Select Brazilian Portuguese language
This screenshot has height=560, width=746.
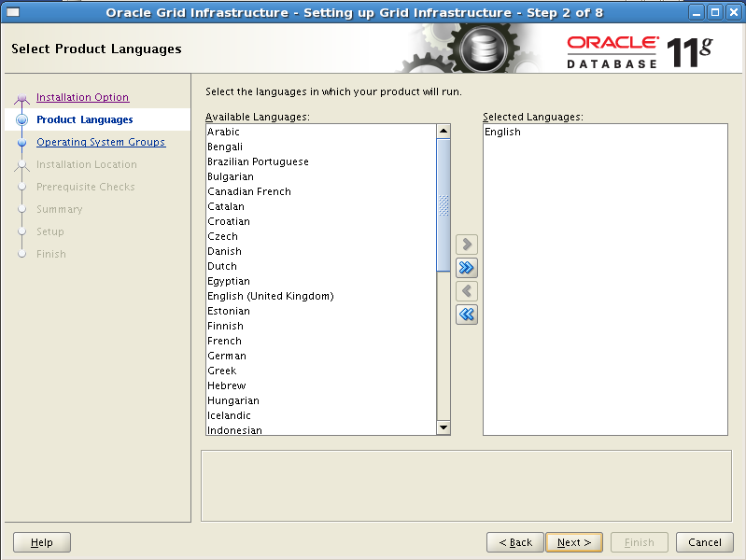pos(321,161)
